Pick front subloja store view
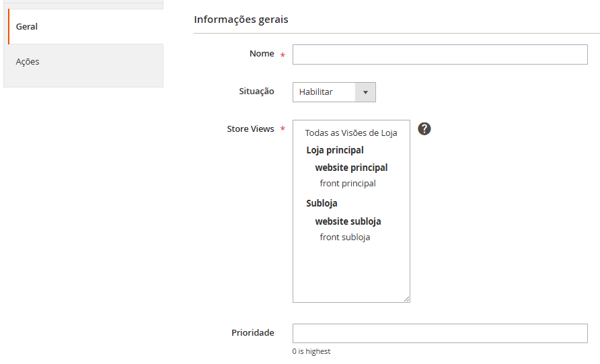Screen dimensions: 600x364 pos(345,237)
